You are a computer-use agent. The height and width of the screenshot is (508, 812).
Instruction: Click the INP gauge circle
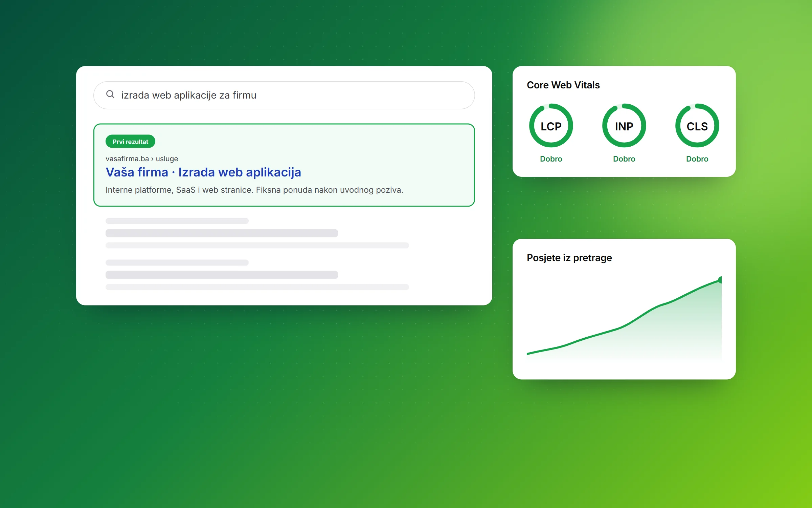(624, 126)
